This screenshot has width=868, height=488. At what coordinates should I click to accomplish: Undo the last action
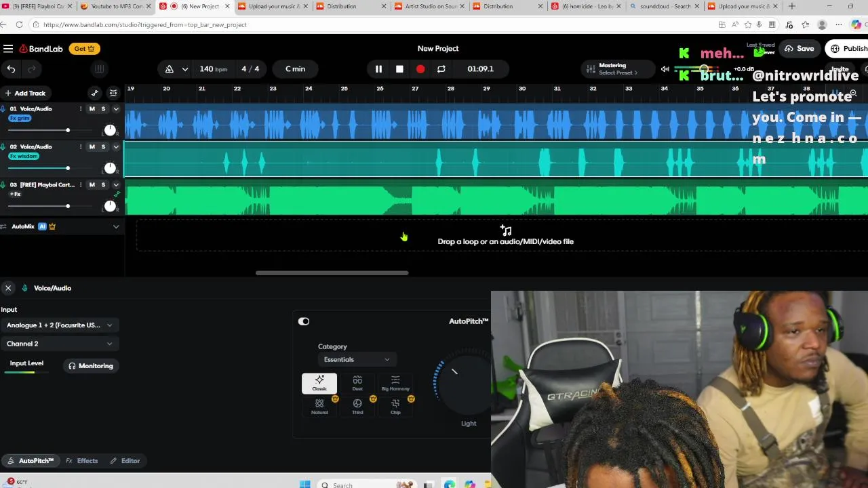click(11, 69)
